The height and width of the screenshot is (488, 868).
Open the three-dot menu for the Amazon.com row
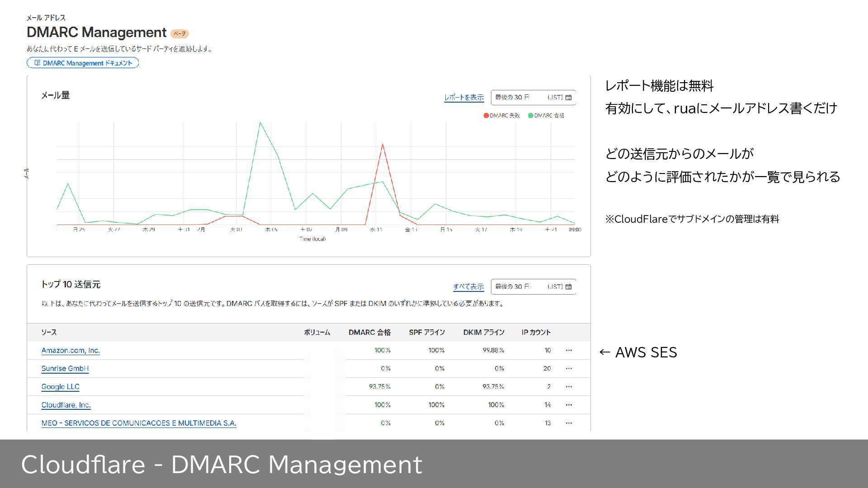[x=569, y=351]
